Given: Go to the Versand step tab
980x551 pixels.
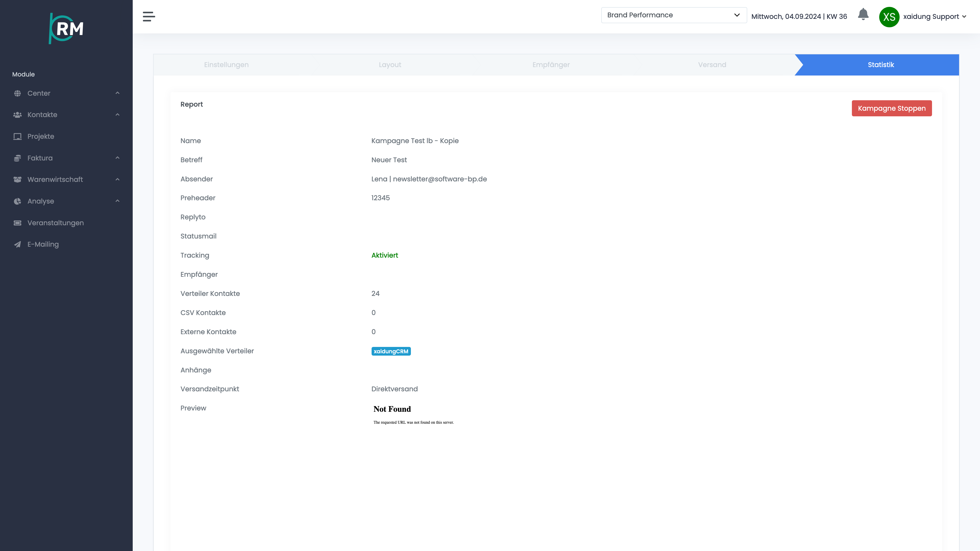Looking at the screenshot, I should click(x=712, y=65).
